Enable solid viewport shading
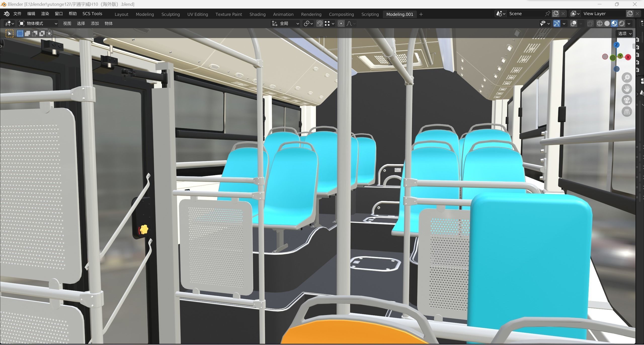The image size is (644, 345). pyautogui.click(x=607, y=23)
